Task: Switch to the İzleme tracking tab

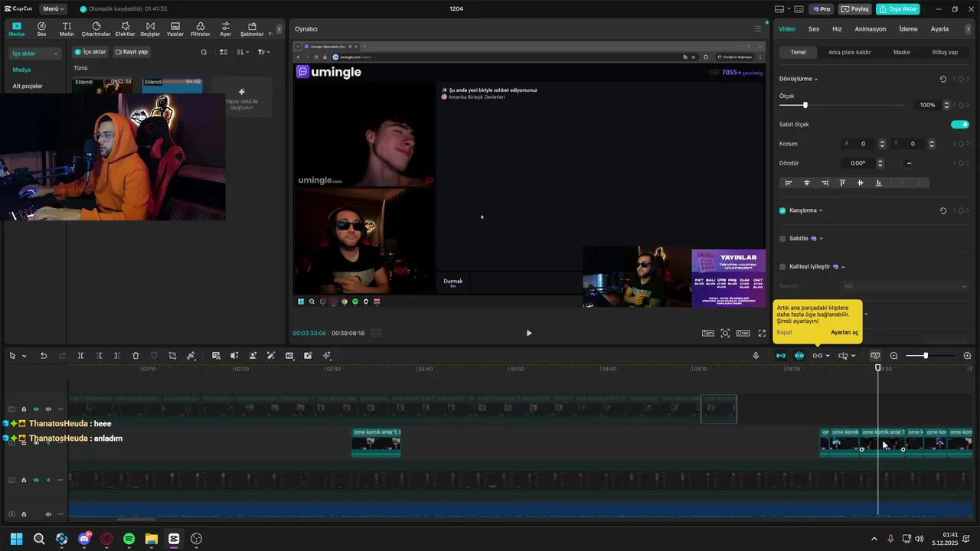Action: point(908,29)
